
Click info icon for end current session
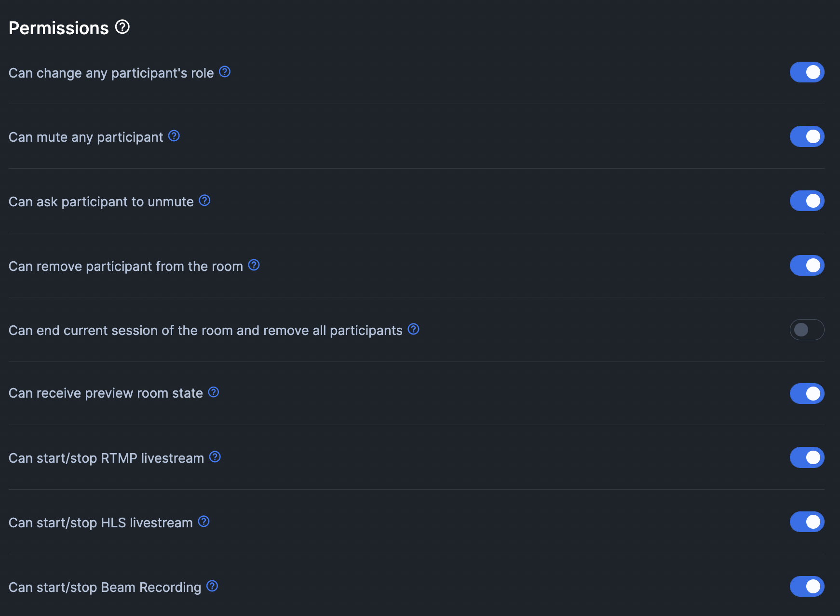click(x=413, y=329)
